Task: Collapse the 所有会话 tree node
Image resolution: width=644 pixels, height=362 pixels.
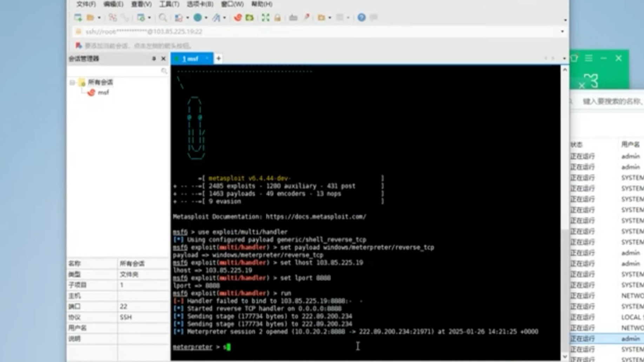Action: point(72,82)
